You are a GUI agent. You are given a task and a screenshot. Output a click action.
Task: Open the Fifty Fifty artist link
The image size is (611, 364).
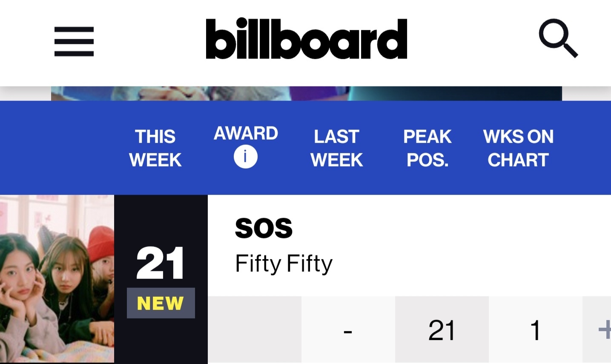pos(284,264)
